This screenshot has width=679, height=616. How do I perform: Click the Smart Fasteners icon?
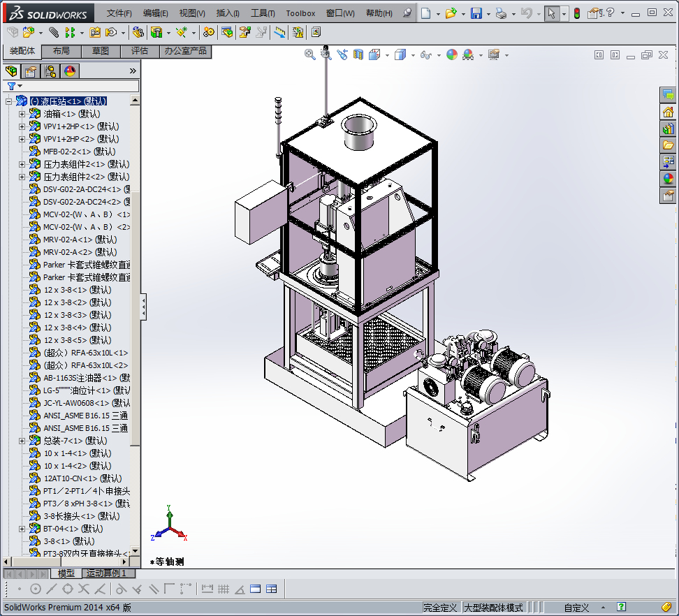coord(95,32)
